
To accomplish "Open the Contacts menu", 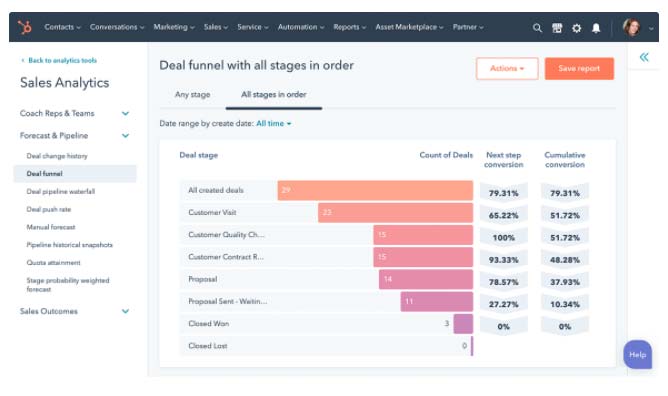I will (62, 27).
